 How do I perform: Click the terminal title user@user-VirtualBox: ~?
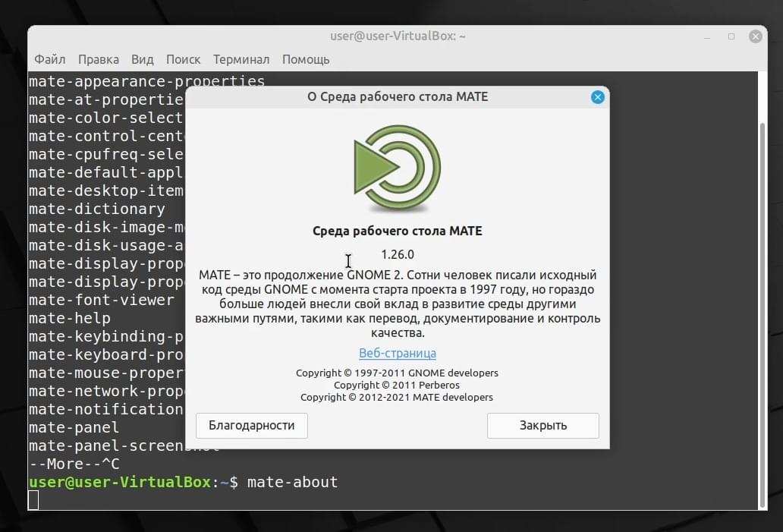tap(398, 36)
